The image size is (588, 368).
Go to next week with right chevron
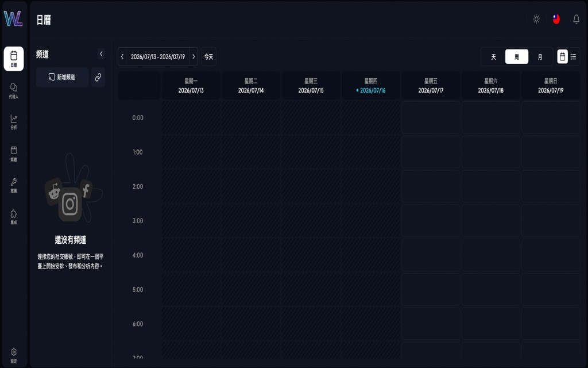coord(194,57)
